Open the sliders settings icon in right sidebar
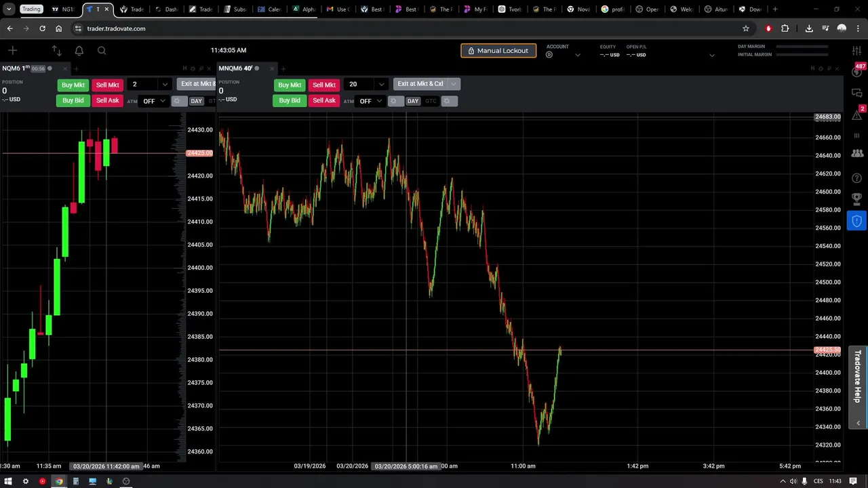868x488 pixels. [856, 51]
